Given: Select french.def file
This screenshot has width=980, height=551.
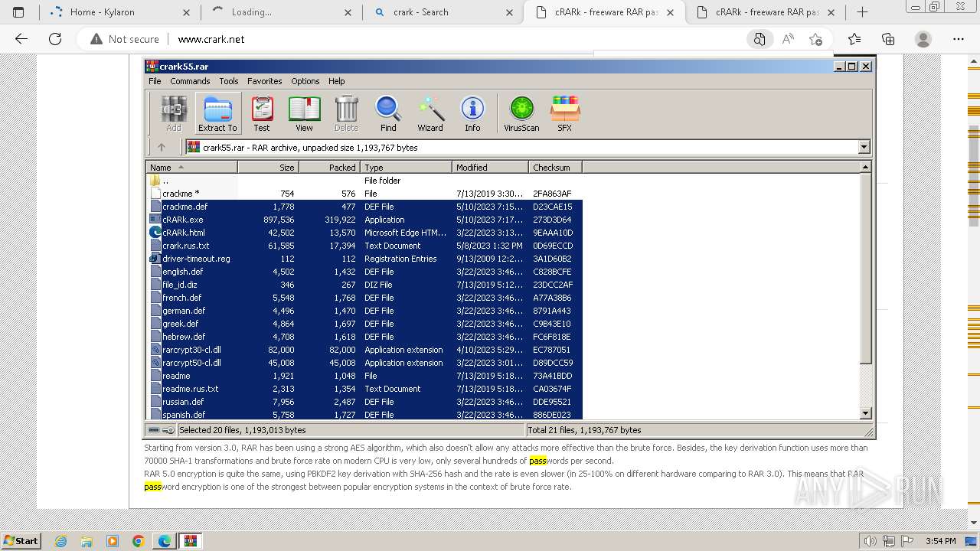Looking at the screenshot, I should [x=364, y=298].
